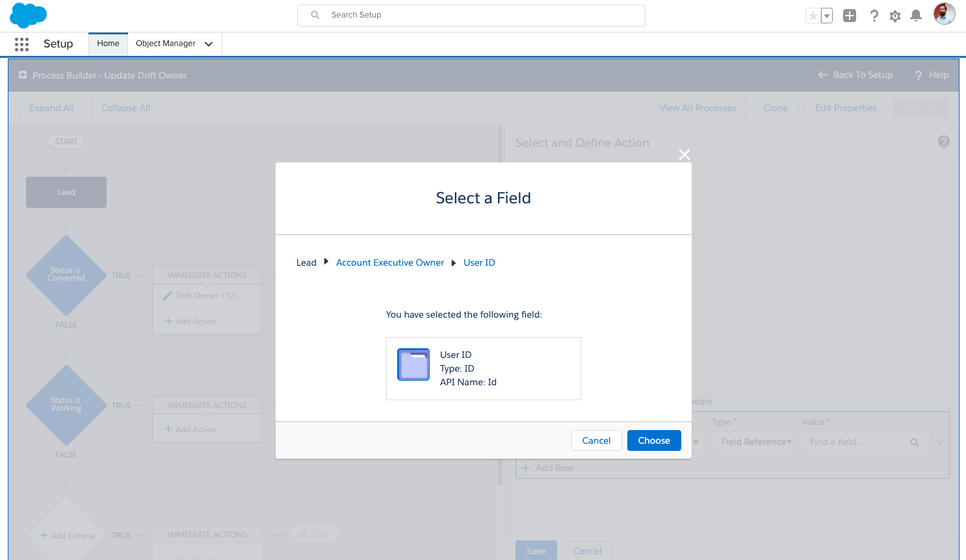The width and height of the screenshot is (966, 560).
Task: Click Choose to confirm the field
Action: point(654,440)
